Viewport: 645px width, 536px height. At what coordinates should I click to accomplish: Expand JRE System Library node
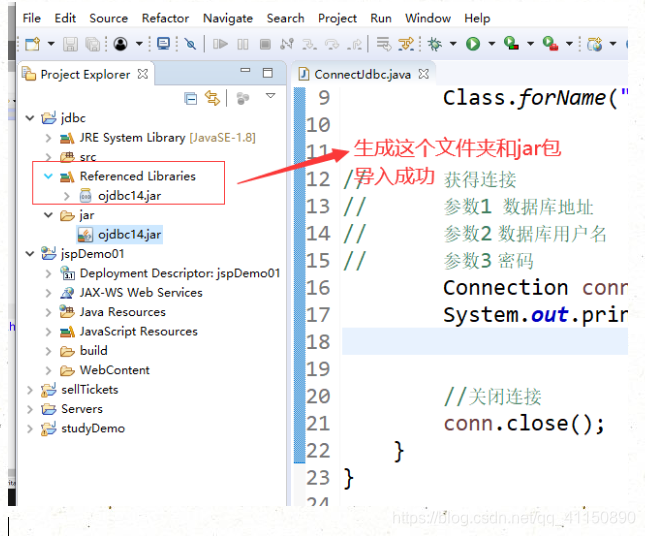[49, 138]
